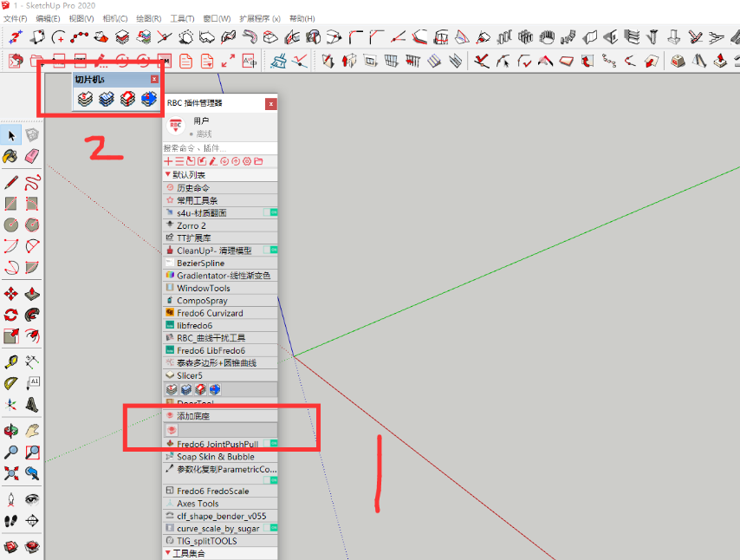Click the Zoom Extents tool
This screenshot has height=560, width=740.
[x=11, y=473]
